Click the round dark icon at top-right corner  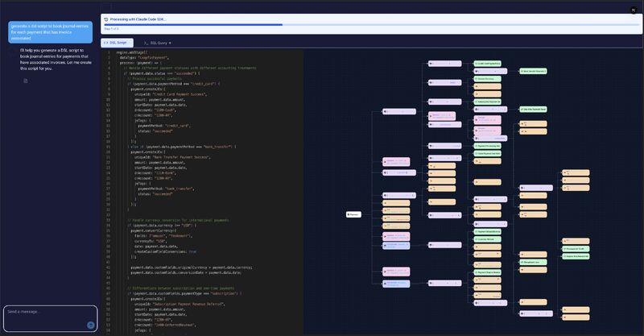pos(634,10)
